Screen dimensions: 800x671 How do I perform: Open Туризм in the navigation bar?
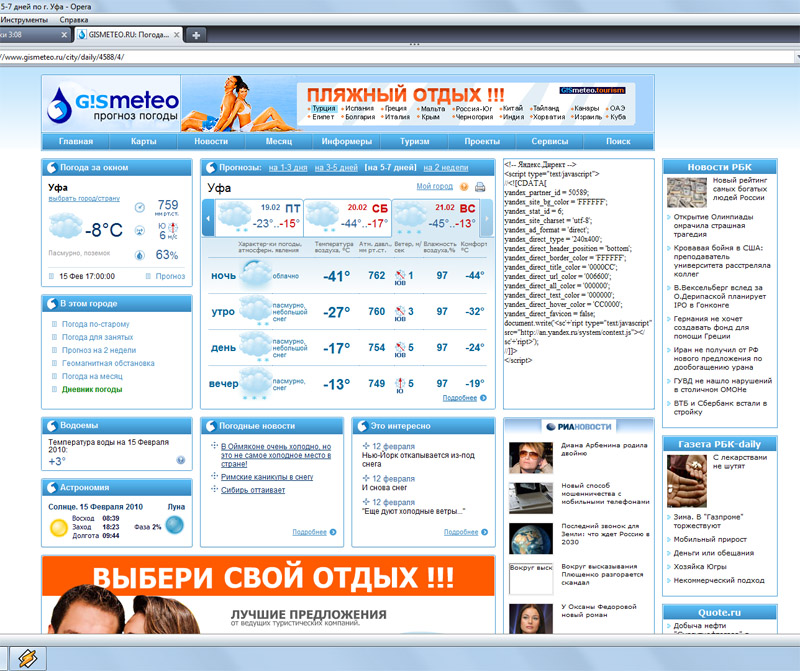point(414,141)
